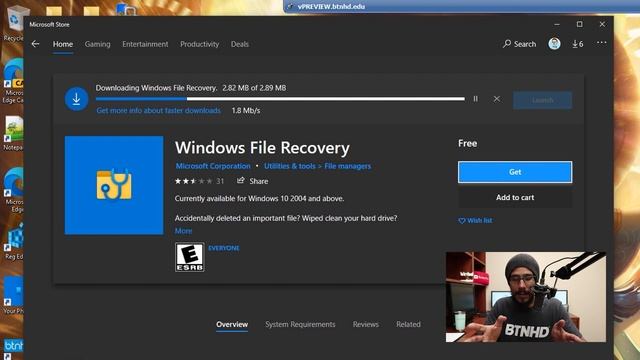
Task: Click the '2.82 MB of 2.89 MB' text
Action: tap(254, 88)
